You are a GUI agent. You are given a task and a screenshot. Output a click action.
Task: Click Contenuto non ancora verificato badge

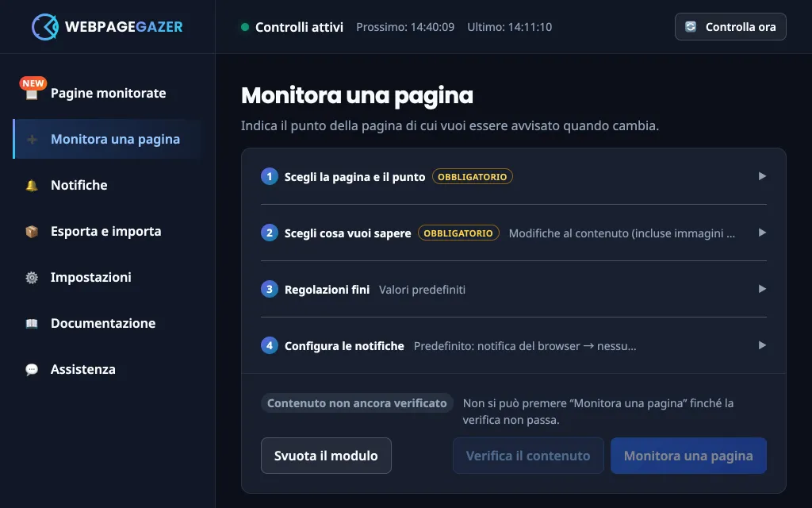pyautogui.click(x=357, y=403)
